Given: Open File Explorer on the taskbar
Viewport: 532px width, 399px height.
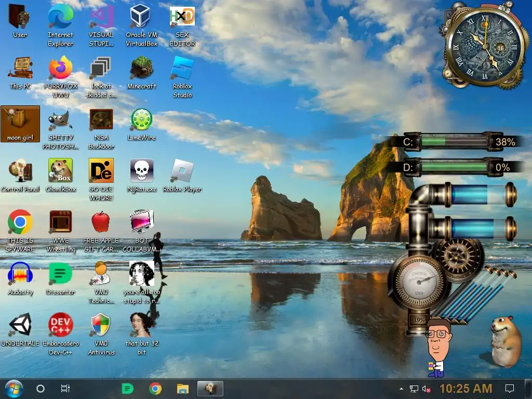Looking at the screenshot, I should click(182, 389).
